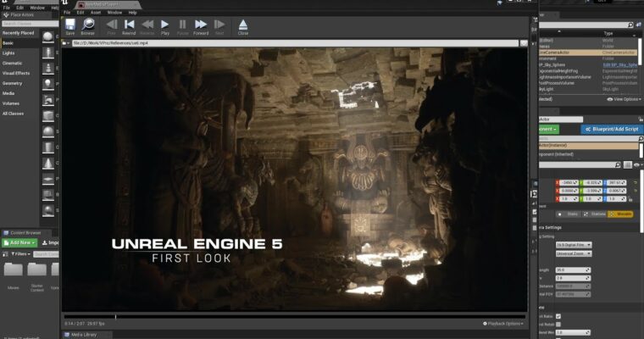Click the World Outliner search magnifier icon
644x339 pixels.
coord(630,25)
